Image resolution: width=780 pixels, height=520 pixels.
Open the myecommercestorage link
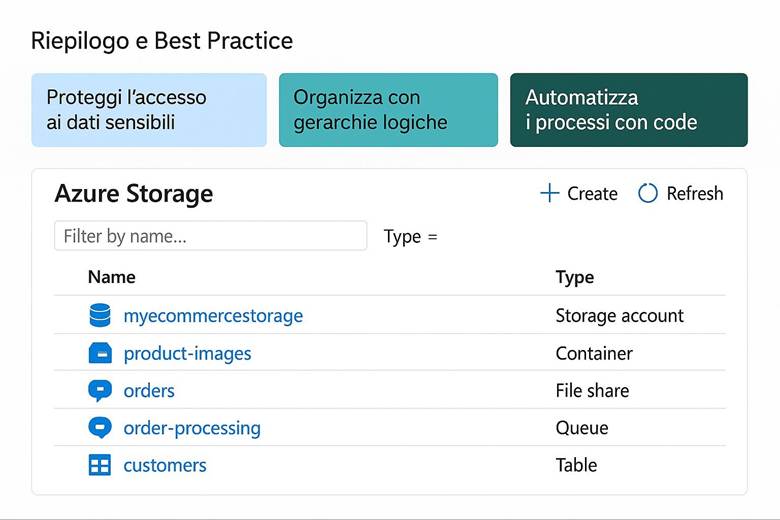tap(212, 316)
